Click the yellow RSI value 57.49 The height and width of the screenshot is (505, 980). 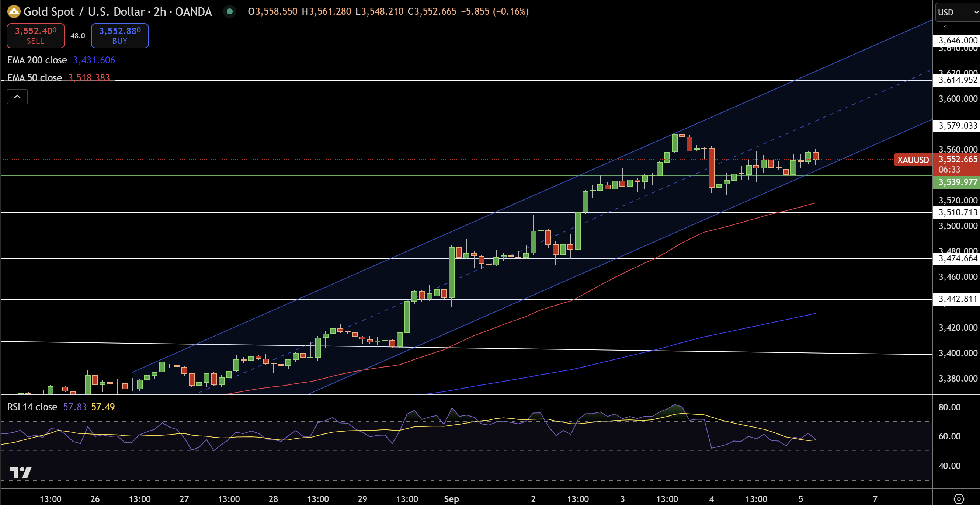pos(103,407)
